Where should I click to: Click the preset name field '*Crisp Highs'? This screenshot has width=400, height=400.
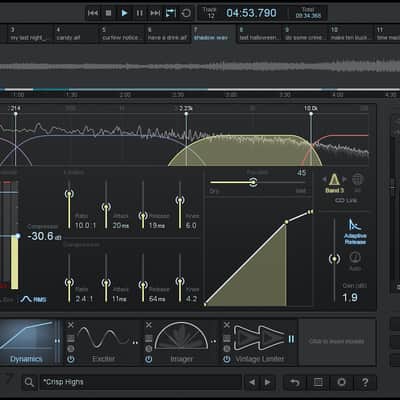click(x=140, y=382)
